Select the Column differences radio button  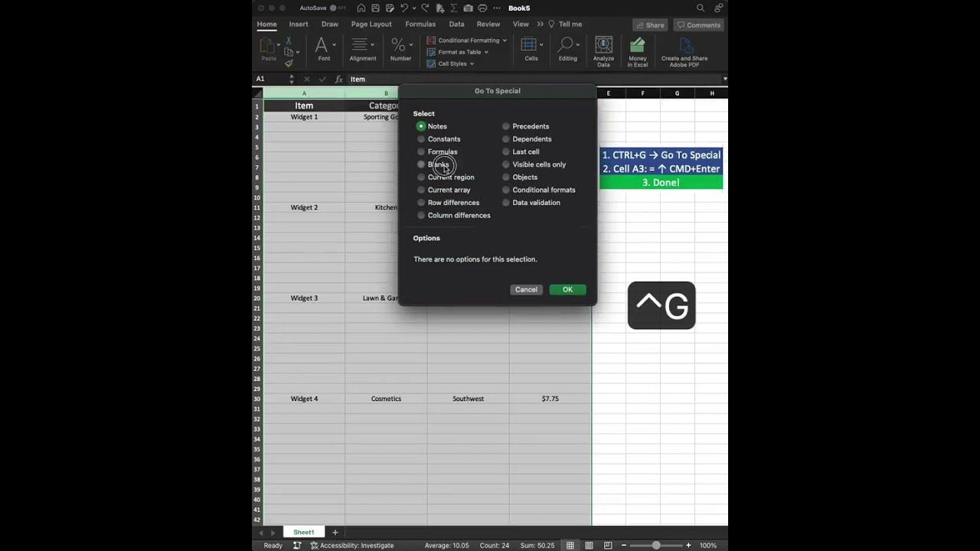421,215
